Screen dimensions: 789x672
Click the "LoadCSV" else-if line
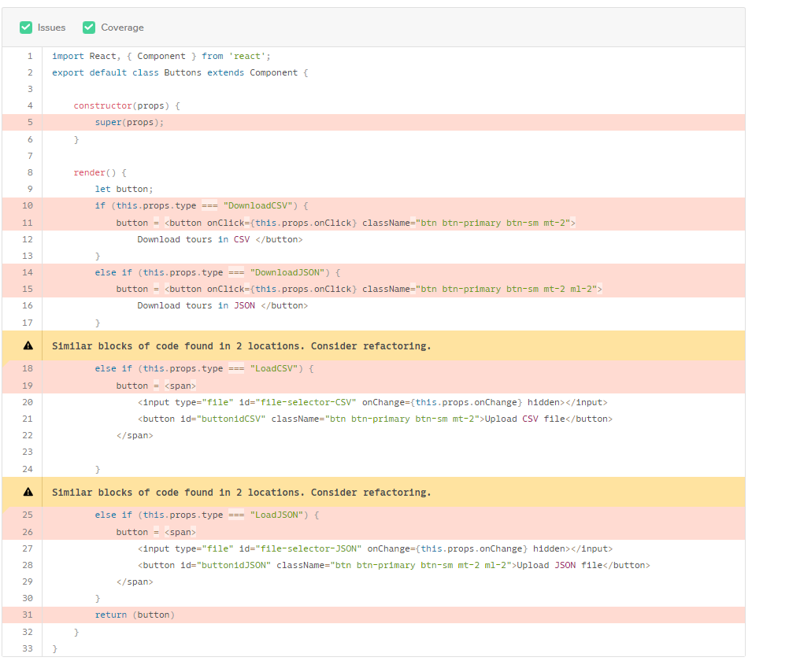(204, 369)
